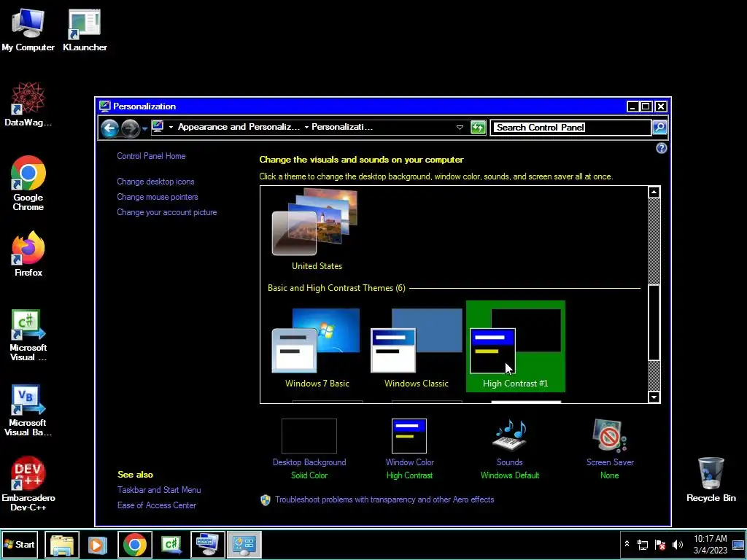Open Change desktop icons link
The width and height of the screenshot is (747, 560).
tap(155, 182)
